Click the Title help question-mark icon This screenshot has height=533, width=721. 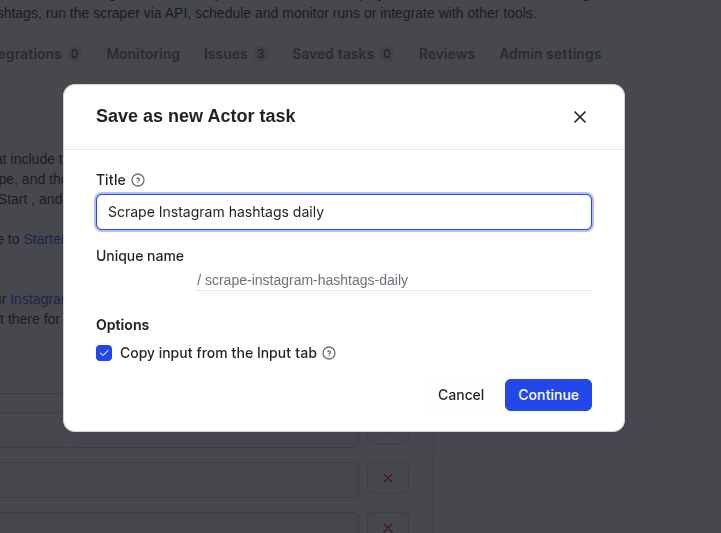138,180
